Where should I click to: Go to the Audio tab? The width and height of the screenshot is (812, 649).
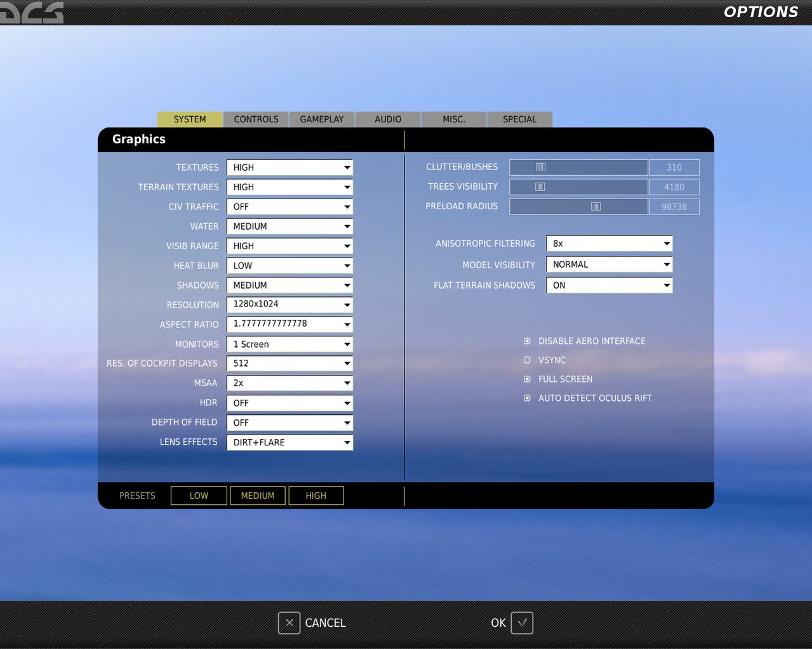[x=388, y=119]
